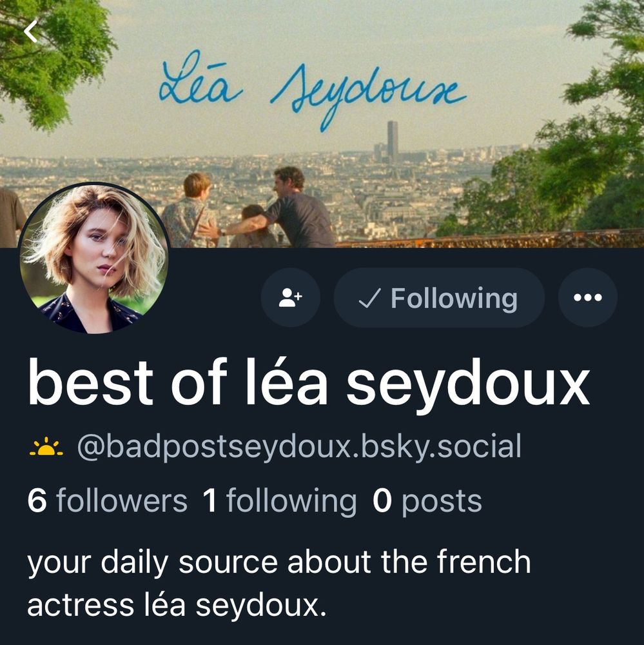Tap the sunrise icon beside the handle
The height and width of the screenshot is (645, 644).
tap(46, 447)
